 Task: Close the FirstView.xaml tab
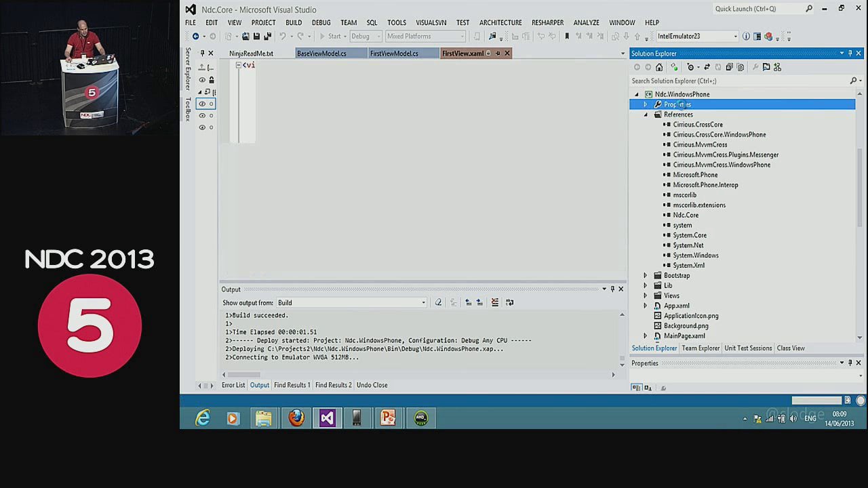507,53
